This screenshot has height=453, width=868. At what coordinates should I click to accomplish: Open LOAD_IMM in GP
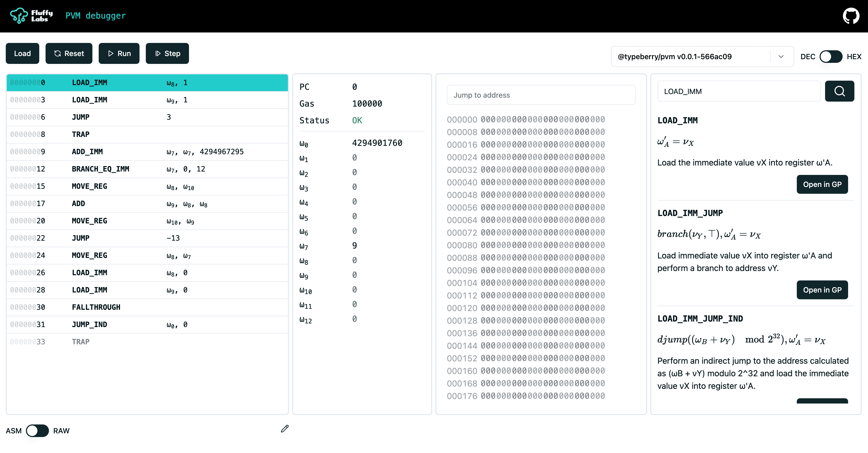click(822, 184)
